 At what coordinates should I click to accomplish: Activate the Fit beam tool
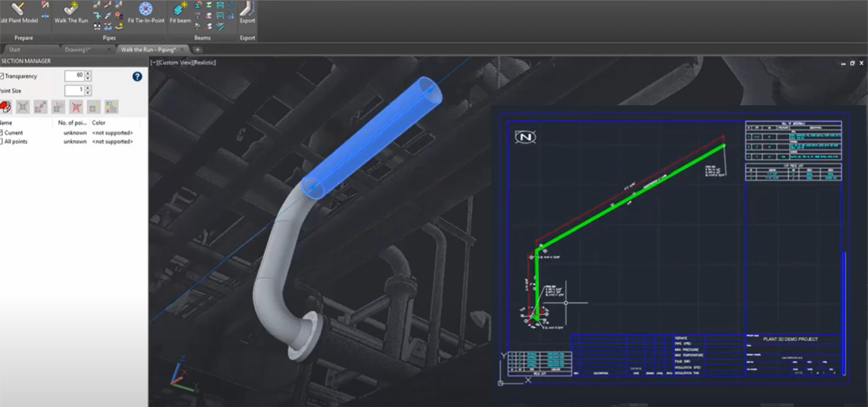tap(180, 13)
